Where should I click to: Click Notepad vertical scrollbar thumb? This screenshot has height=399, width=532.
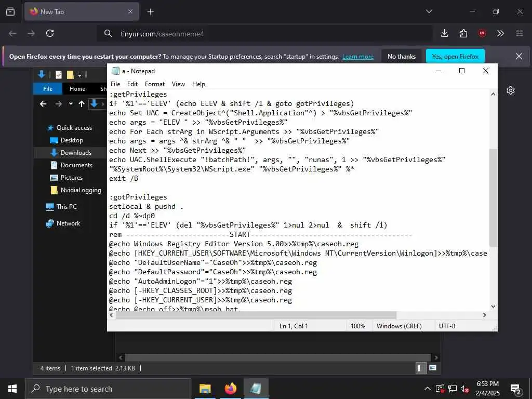tap(493, 197)
